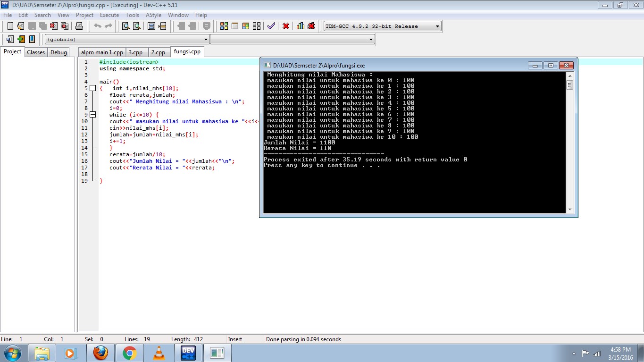Click the 'Insert' mode status bar entry
The image size is (644, 362).
235,339
